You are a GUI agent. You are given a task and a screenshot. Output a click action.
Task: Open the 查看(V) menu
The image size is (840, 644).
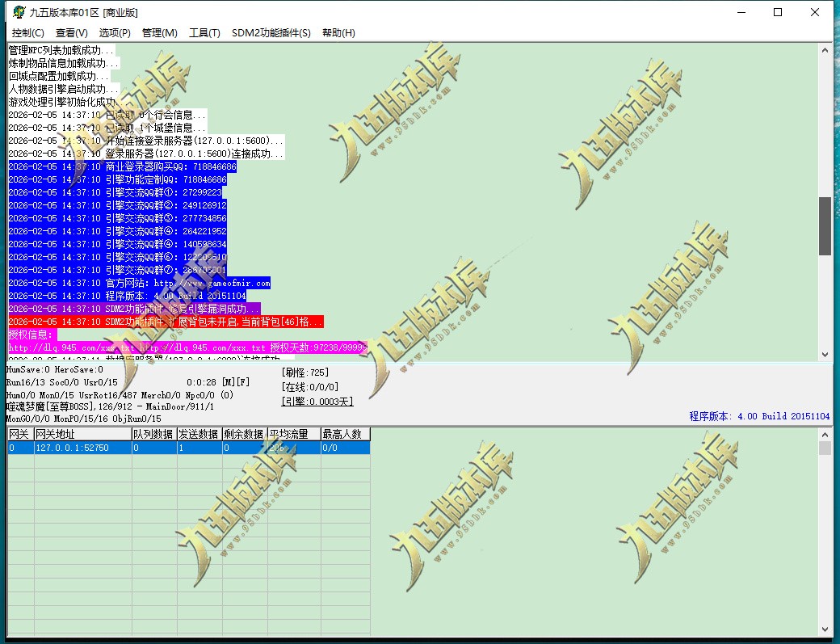72,32
